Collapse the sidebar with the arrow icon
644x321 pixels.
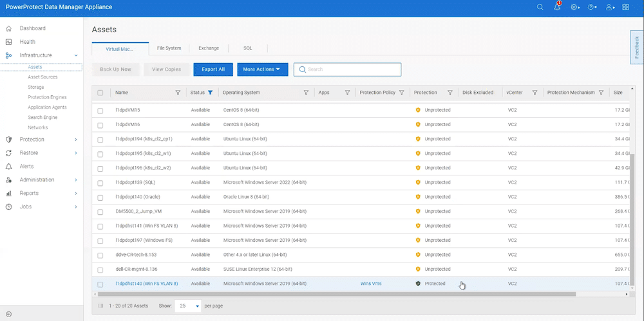pos(8,315)
